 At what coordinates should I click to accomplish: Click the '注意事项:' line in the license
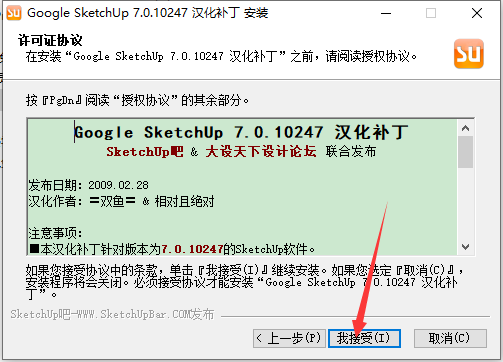coord(55,233)
